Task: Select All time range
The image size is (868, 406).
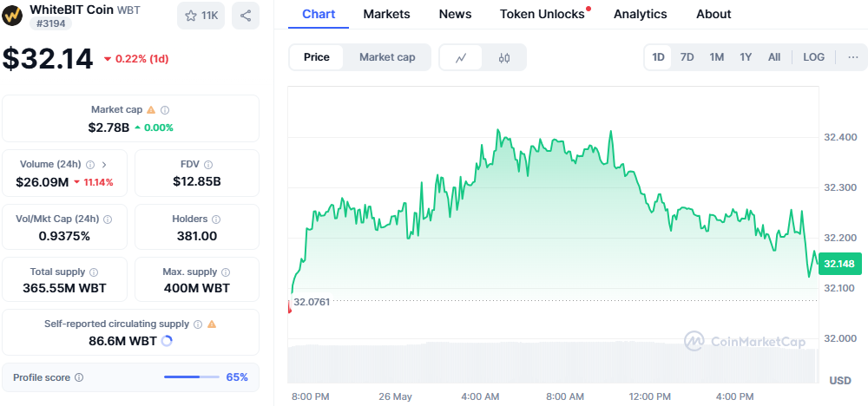Action: click(x=774, y=57)
